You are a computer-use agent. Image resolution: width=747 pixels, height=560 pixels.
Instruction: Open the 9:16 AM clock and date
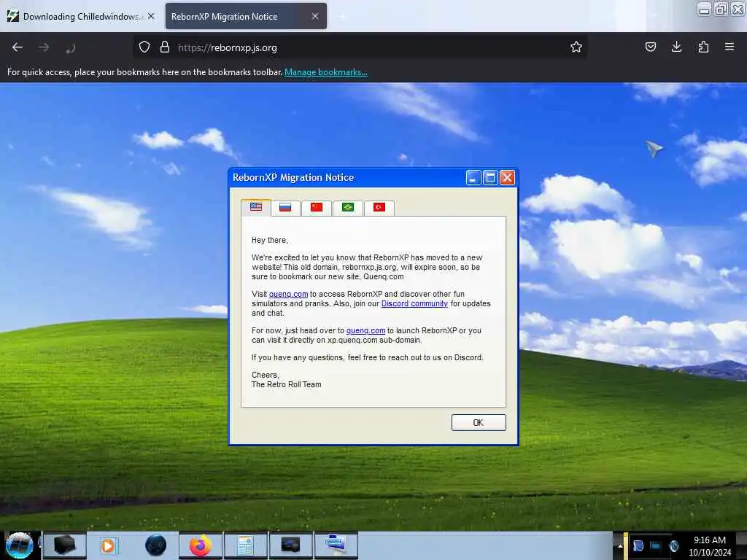[710, 546]
